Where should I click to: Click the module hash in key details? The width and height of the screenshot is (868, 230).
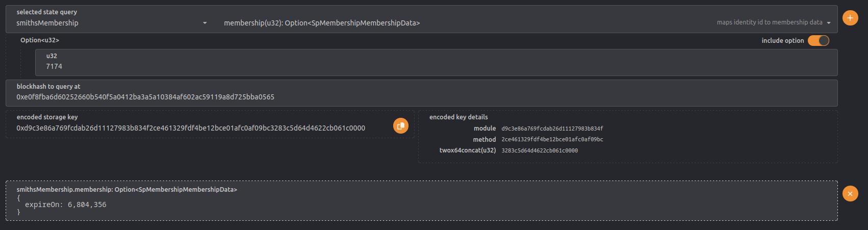(552, 129)
